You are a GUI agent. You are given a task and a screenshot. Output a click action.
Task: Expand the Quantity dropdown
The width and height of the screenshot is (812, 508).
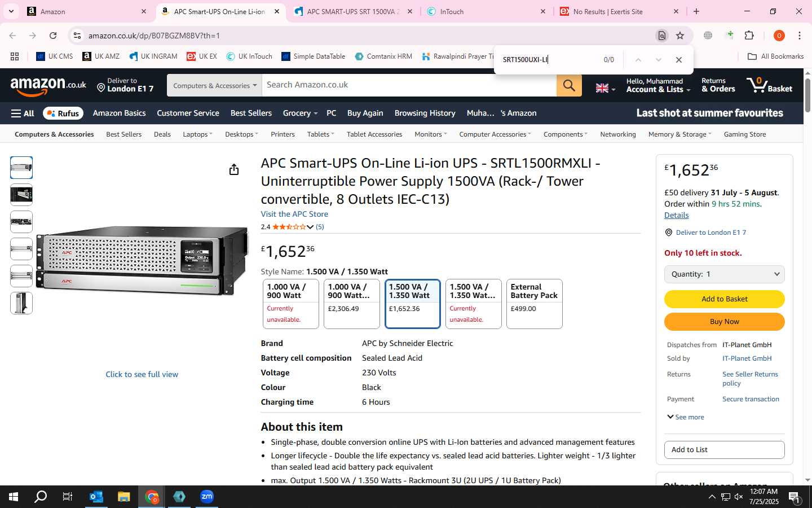tap(725, 274)
